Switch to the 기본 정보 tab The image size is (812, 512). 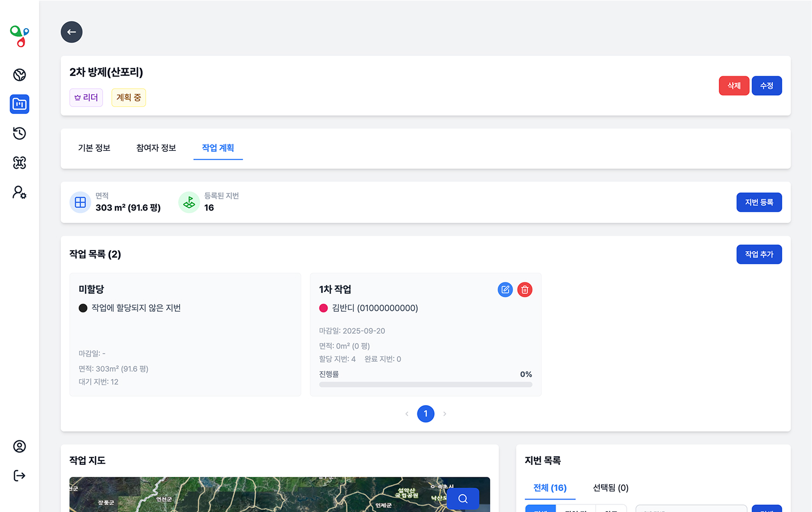(94, 148)
